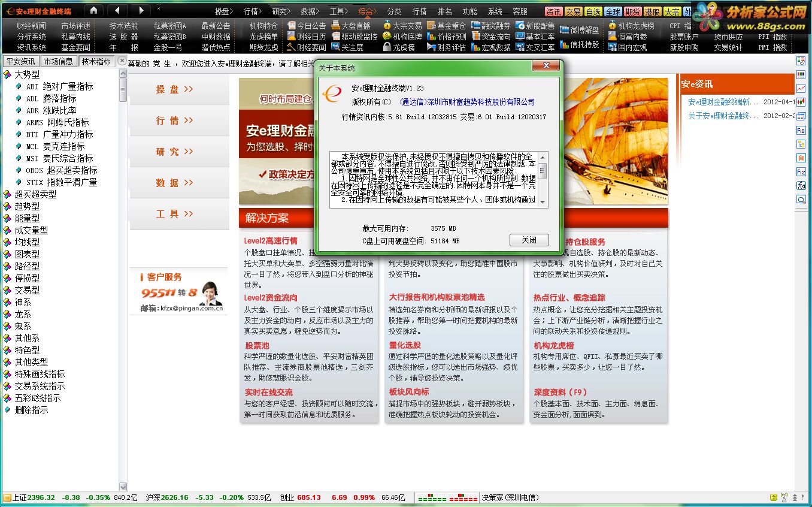Open 国内宏观 toolbar item
Screen dimensions: 812x507
628,47
